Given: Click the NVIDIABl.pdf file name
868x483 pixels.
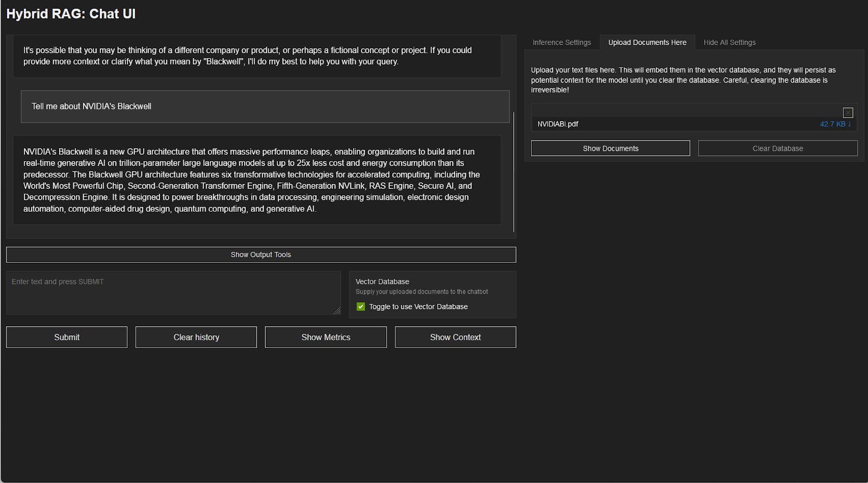Looking at the screenshot, I should 558,124.
